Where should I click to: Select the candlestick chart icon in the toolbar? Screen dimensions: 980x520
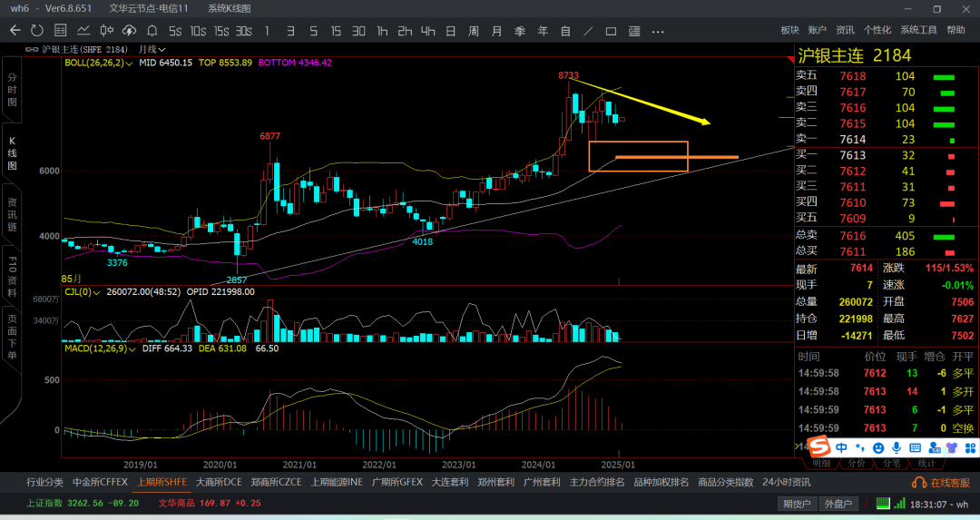(107, 31)
